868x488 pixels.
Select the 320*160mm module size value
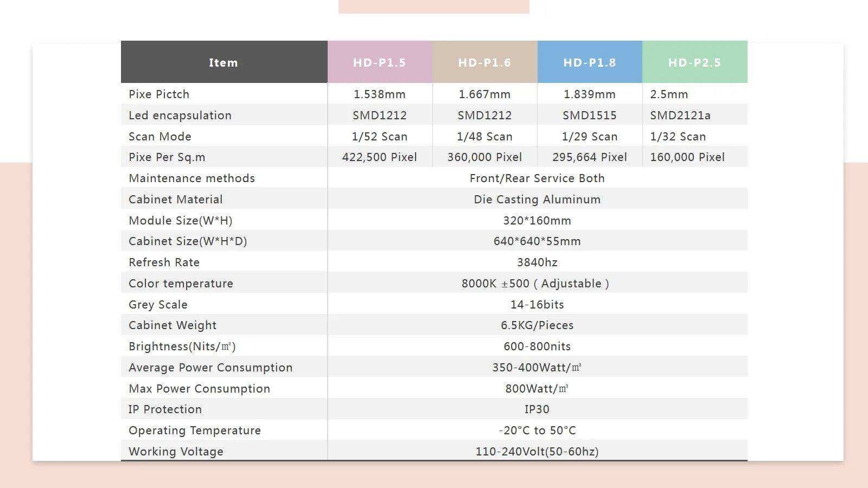tap(537, 221)
